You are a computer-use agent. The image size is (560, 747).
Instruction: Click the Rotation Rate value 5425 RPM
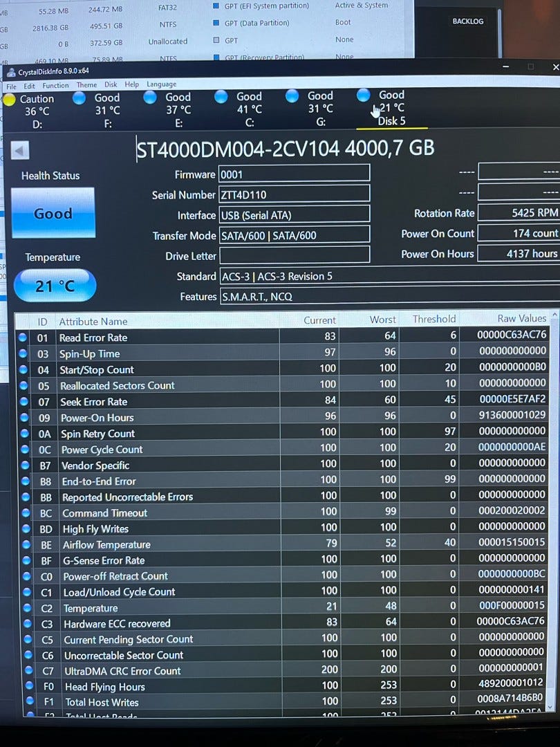click(519, 212)
